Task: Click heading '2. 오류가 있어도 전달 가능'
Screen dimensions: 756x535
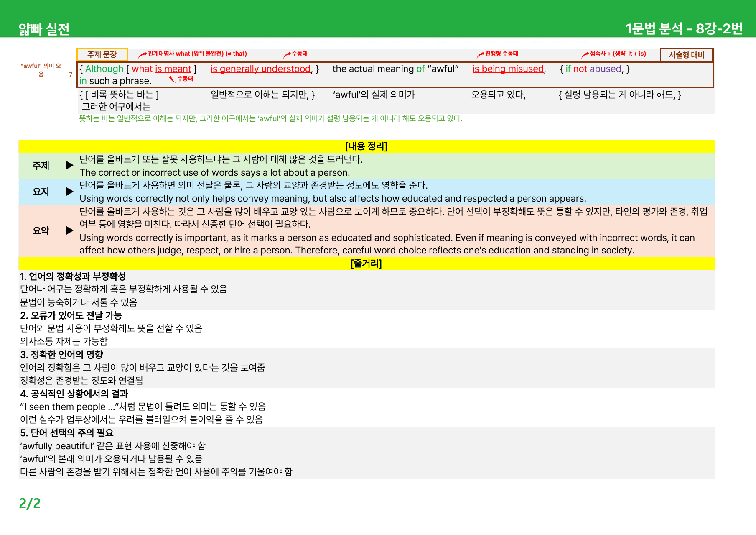Action: pyautogui.click(x=71, y=315)
